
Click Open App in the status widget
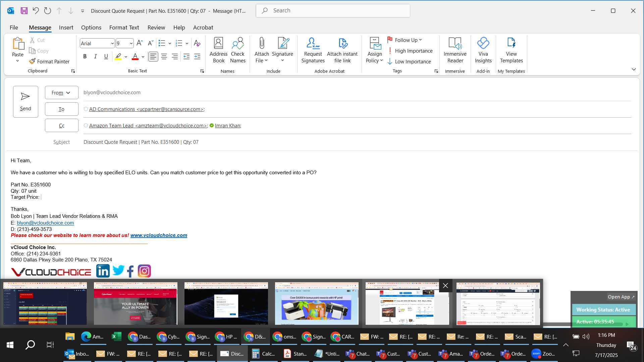point(621,297)
